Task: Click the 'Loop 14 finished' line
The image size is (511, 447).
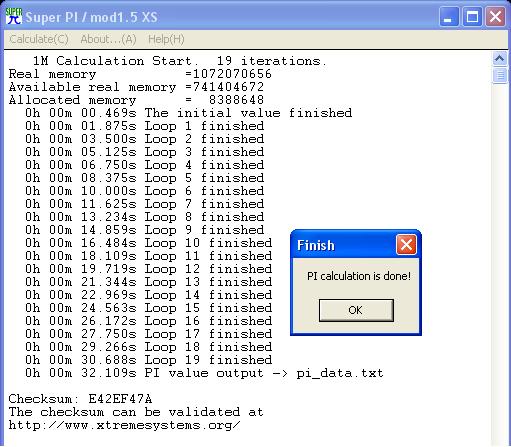Action: 149,295
